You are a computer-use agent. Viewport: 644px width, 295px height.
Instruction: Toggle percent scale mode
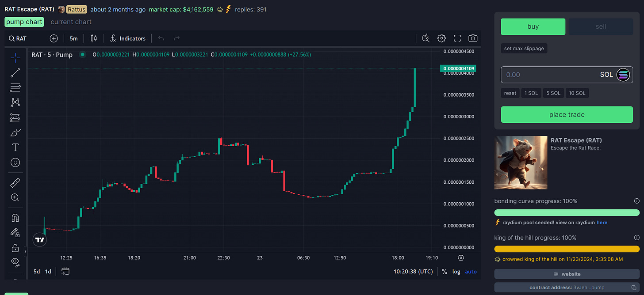pyautogui.click(x=444, y=272)
